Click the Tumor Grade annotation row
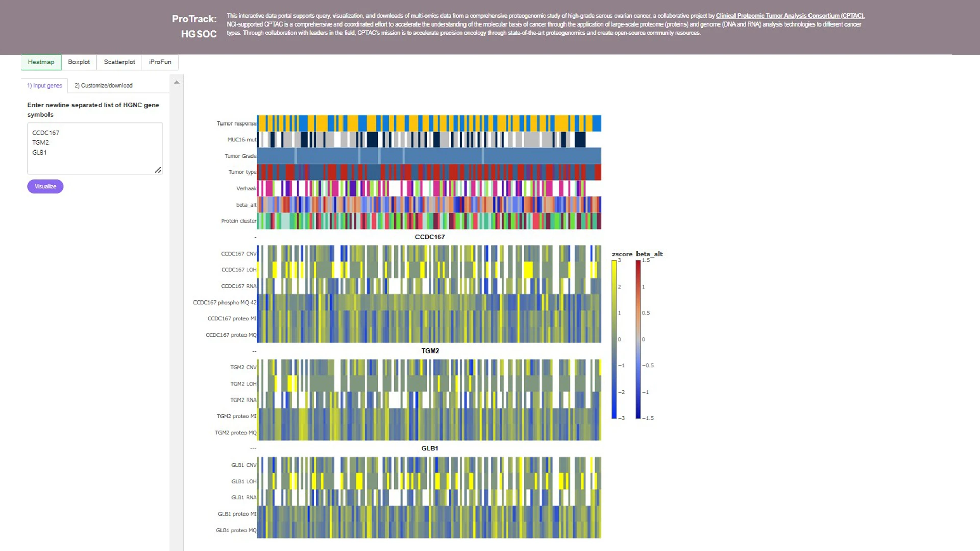Viewport: 980px width, 551px height. point(429,156)
